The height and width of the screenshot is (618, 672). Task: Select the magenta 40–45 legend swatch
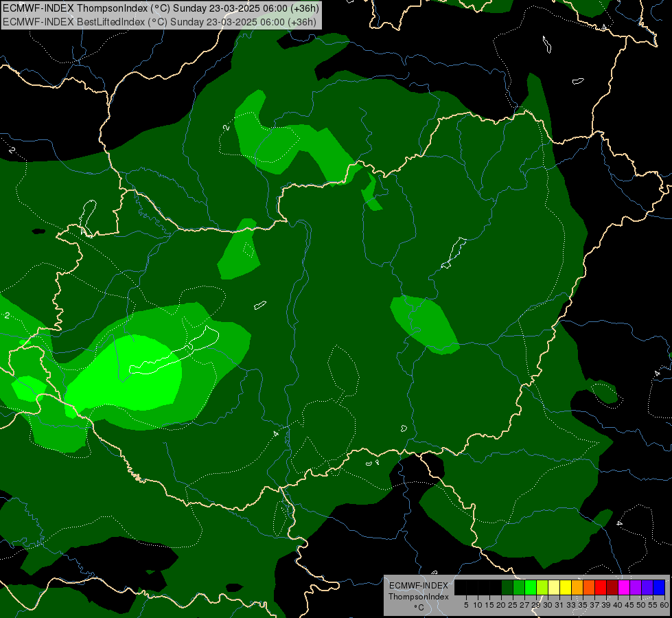click(x=624, y=587)
